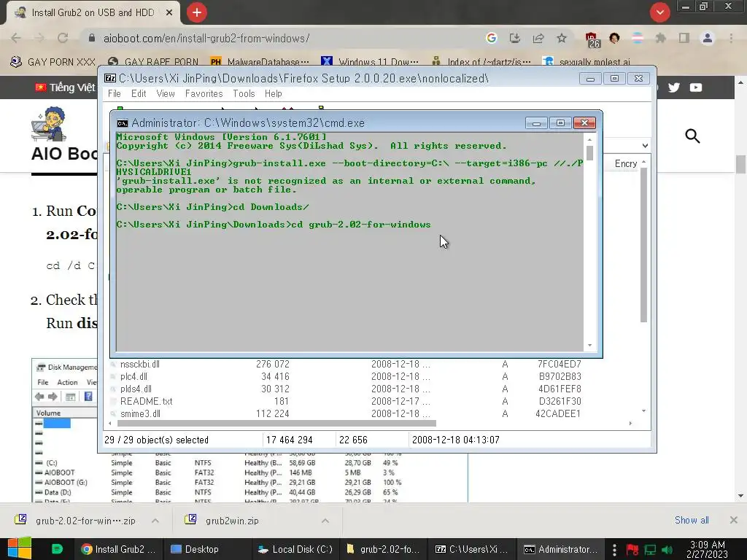This screenshot has height=560, width=747.
Task: Click Show all downloads
Action: coord(692,520)
